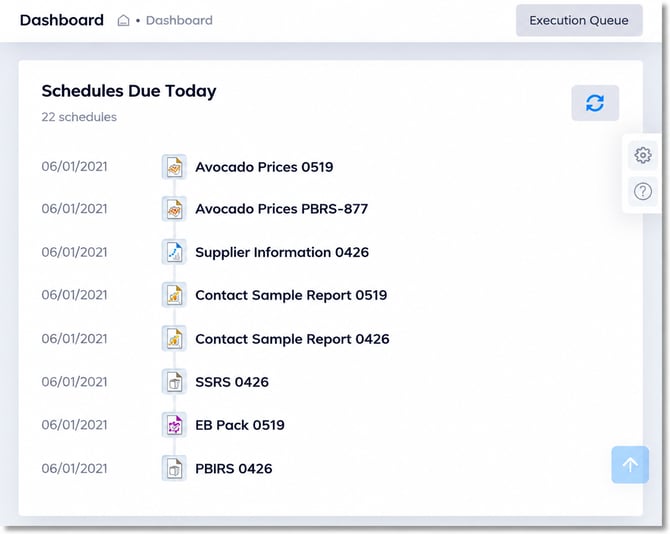Viewport: 670px width, 534px height.
Task: Open the PBIRS 0426 schedule
Action: (234, 468)
